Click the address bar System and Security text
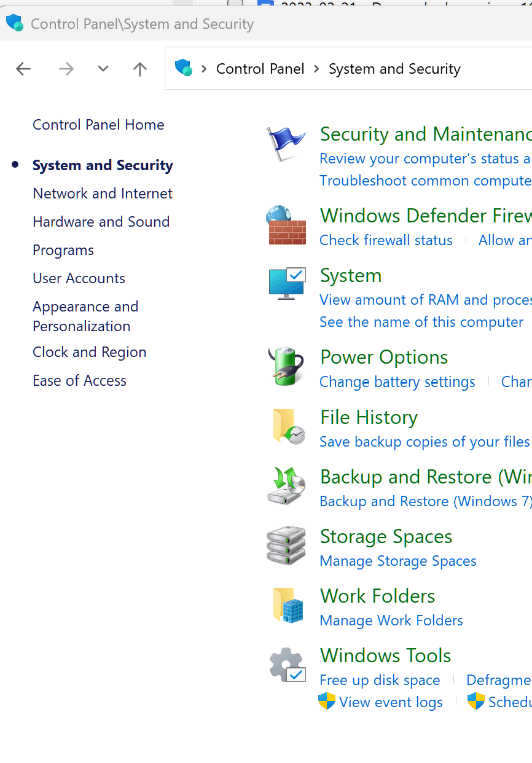This screenshot has width=532, height=763. 394,69
